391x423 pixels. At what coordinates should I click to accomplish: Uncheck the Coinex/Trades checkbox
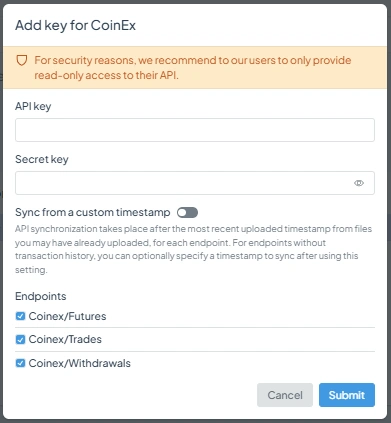[20, 339]
